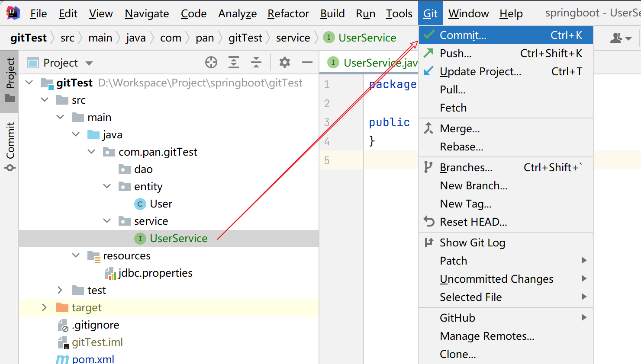The image size is (641, 364).
Task: Collapse the entity folder
Action: point(107,186)
